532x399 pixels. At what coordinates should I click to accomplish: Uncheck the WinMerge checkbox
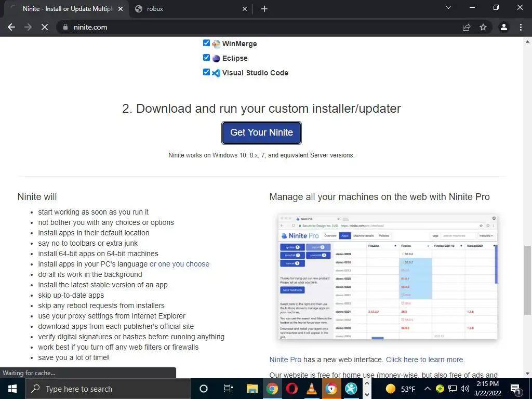(x=206, y=43)
